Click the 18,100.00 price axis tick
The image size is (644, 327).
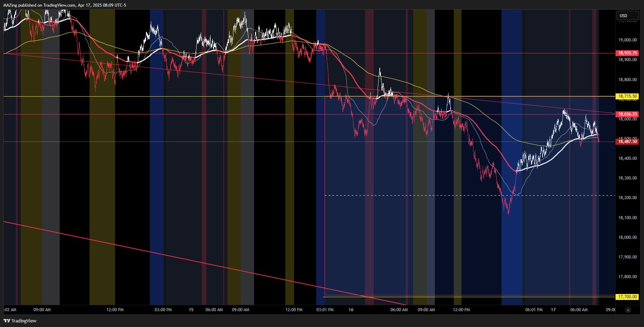628,218
